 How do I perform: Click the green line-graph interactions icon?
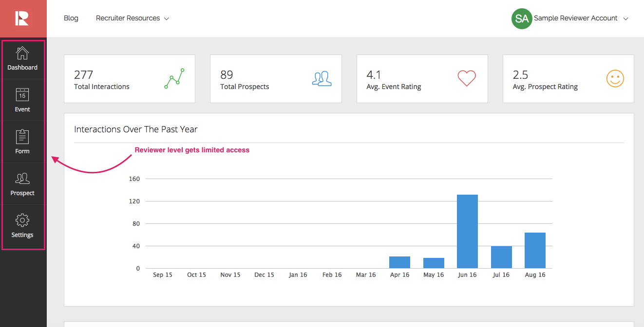[174, 78]
